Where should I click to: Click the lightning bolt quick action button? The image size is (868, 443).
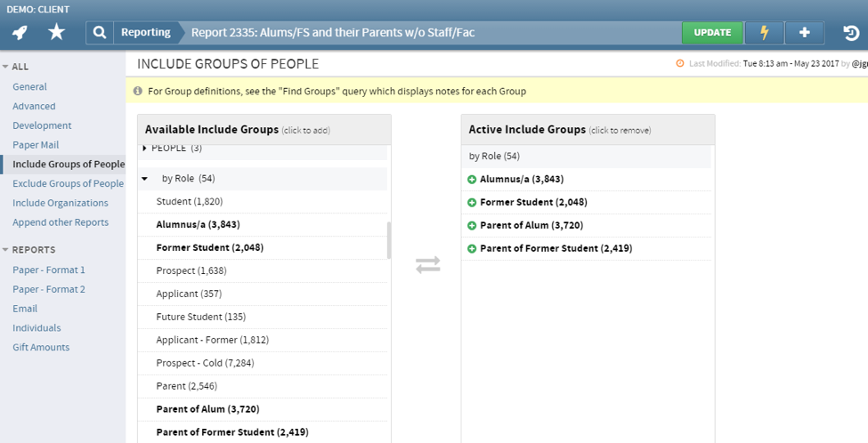pyautogui.click(x=764, y=33)
